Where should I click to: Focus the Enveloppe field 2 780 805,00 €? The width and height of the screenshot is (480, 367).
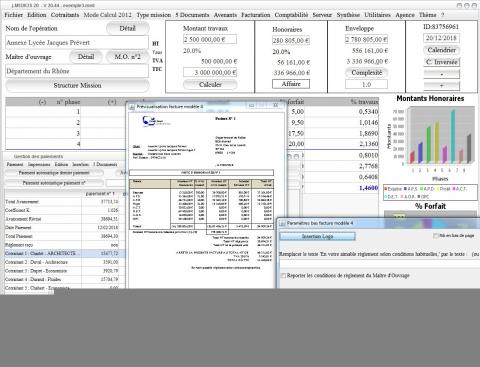(366, 39)
